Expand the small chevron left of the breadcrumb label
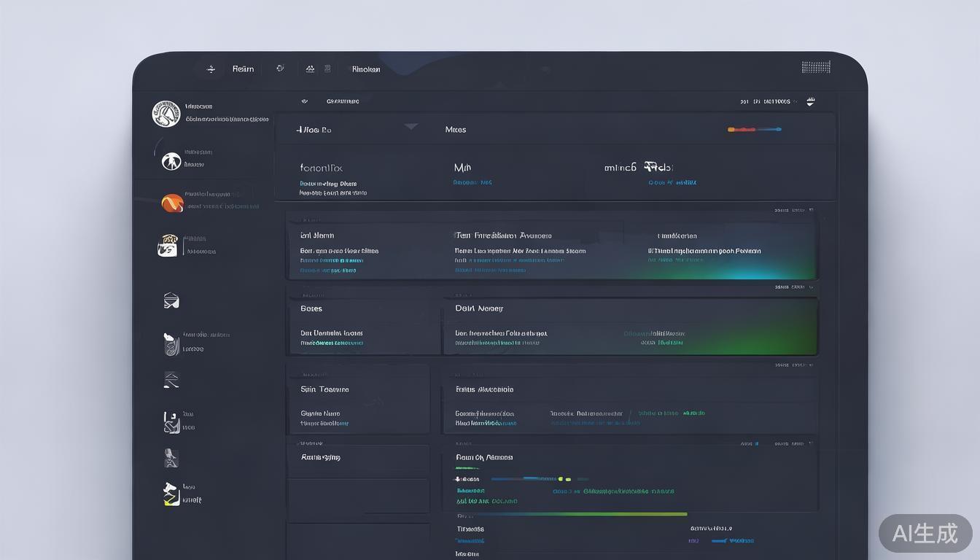The height and width of the screenshot is (560, 980). click(x=304, y=101)
